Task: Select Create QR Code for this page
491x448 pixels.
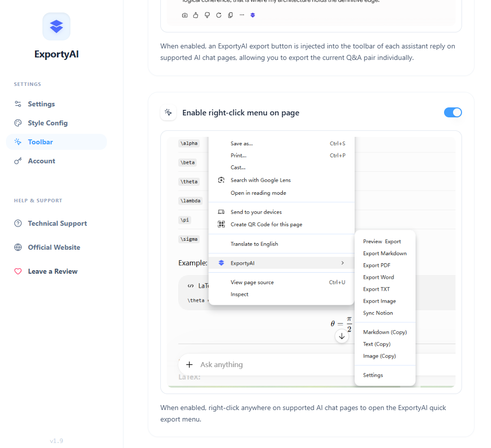Action: click(282, 224)
